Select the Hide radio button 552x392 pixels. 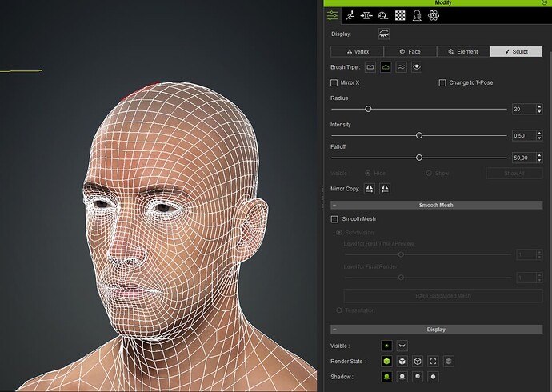click(368, 173)
